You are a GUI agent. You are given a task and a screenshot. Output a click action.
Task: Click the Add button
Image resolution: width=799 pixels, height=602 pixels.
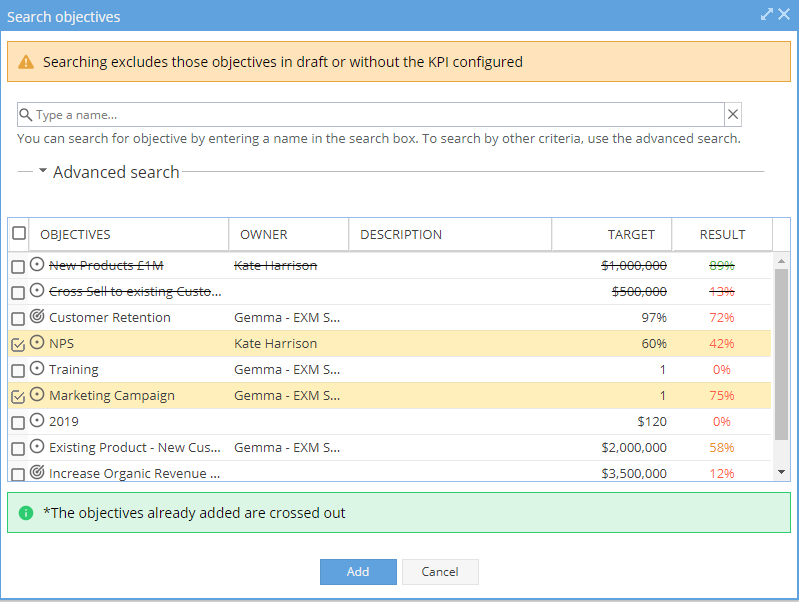click(358, 572)
